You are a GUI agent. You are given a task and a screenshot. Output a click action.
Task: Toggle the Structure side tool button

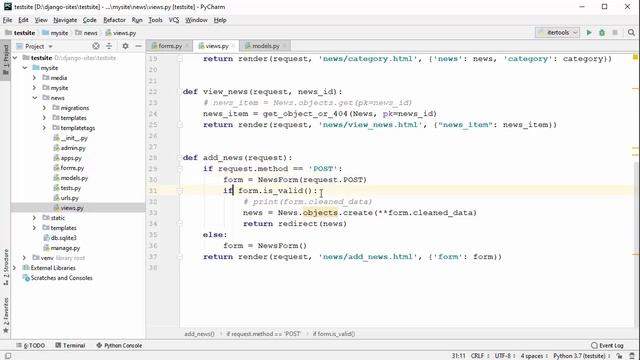(x=5, y=267)
